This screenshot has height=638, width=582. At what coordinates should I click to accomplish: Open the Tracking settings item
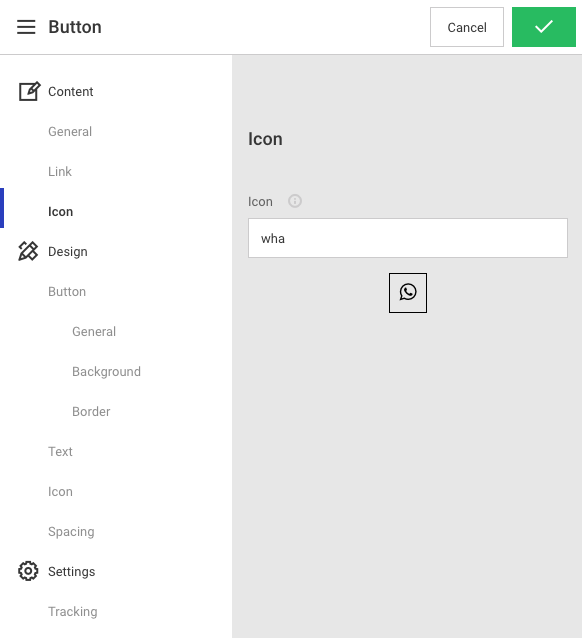click(x=73, y=611)
